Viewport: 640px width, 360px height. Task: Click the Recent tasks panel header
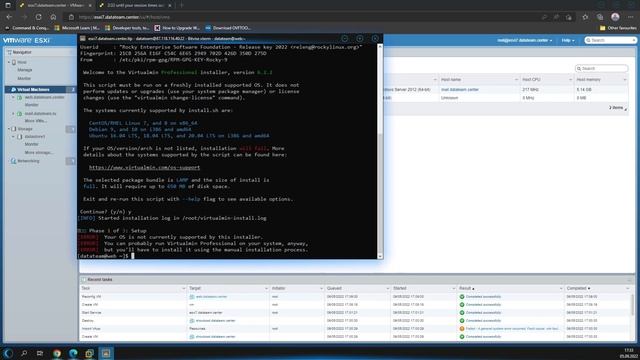click(357, 280)
